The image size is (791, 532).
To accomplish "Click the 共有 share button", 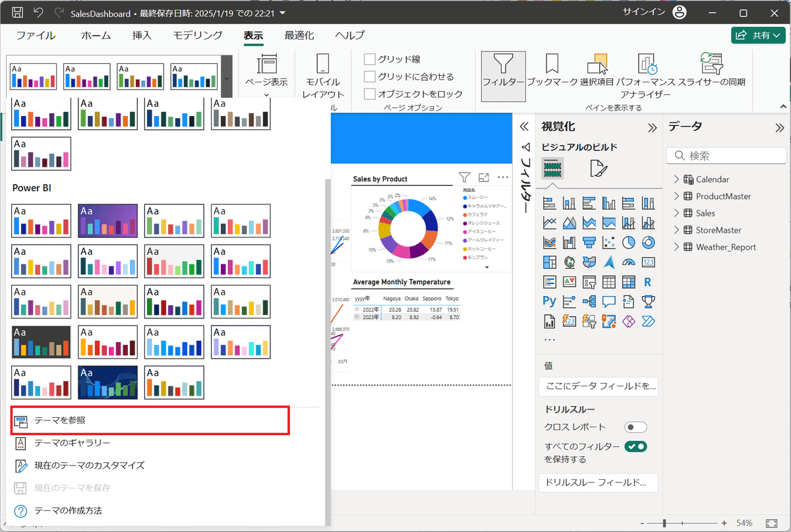I will 758,36.
